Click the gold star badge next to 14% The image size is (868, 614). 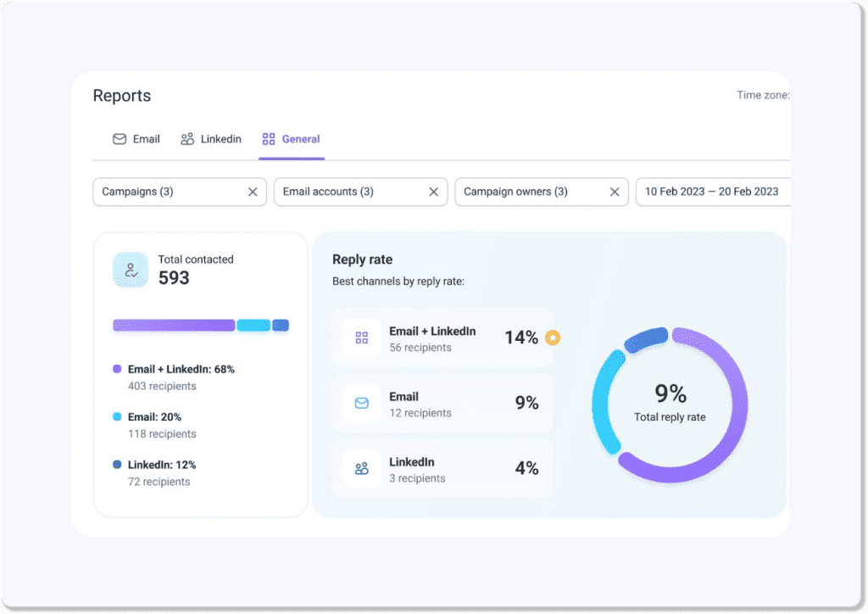pyautogui.click(x=553, y=337)
